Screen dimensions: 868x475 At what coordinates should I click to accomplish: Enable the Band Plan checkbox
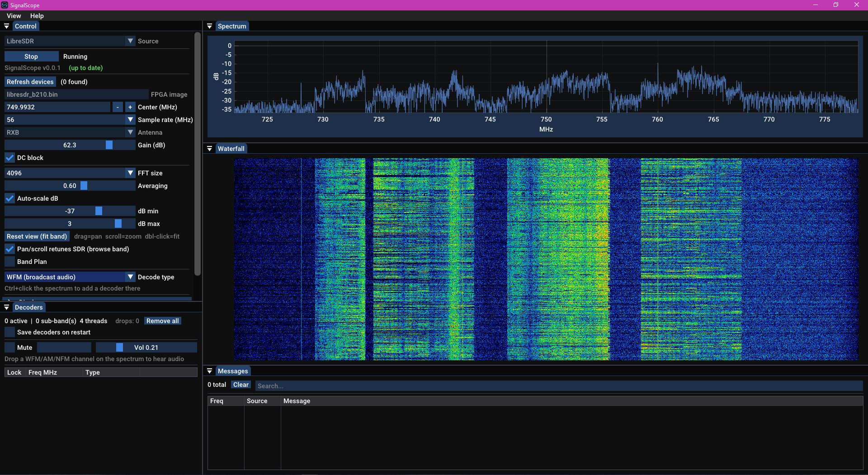[x=9, y=262]
